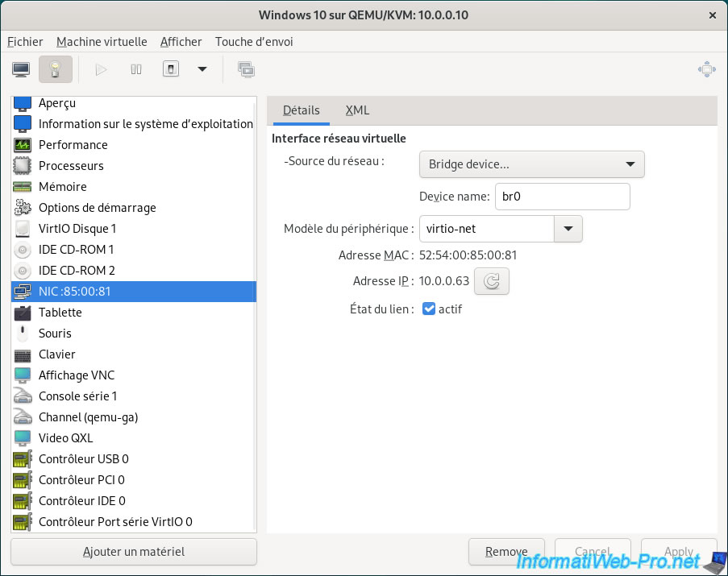Open Source du réseau dropdown

click(531, 164)
